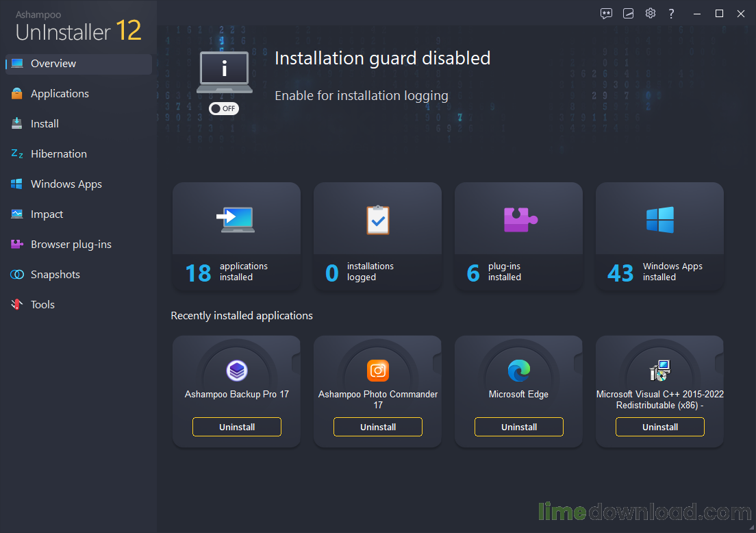Screen dimensions: 756x533
Task: Open settings with the gear icon
Action: 650,13
